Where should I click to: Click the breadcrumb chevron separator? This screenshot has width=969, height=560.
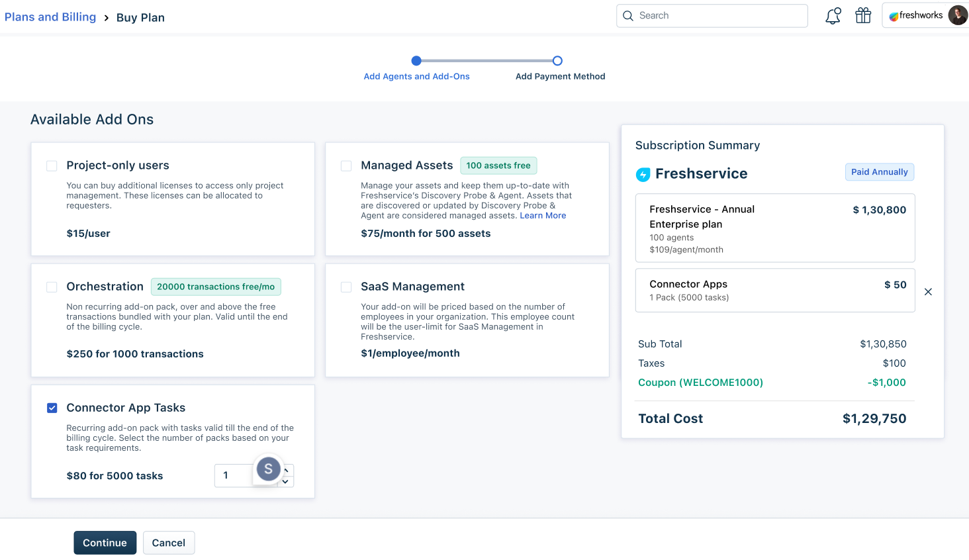(x=106, y=18)
